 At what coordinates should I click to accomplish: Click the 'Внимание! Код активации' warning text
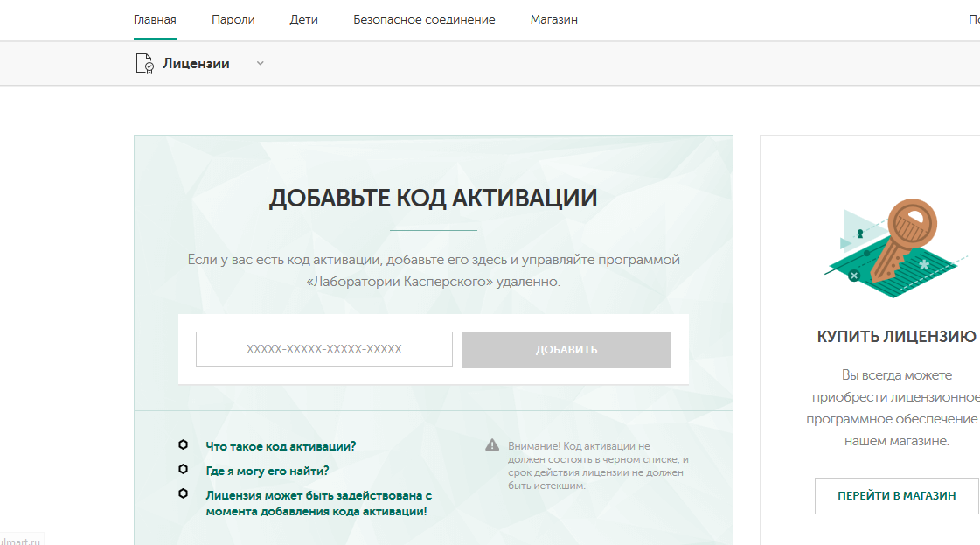point(598,465)
